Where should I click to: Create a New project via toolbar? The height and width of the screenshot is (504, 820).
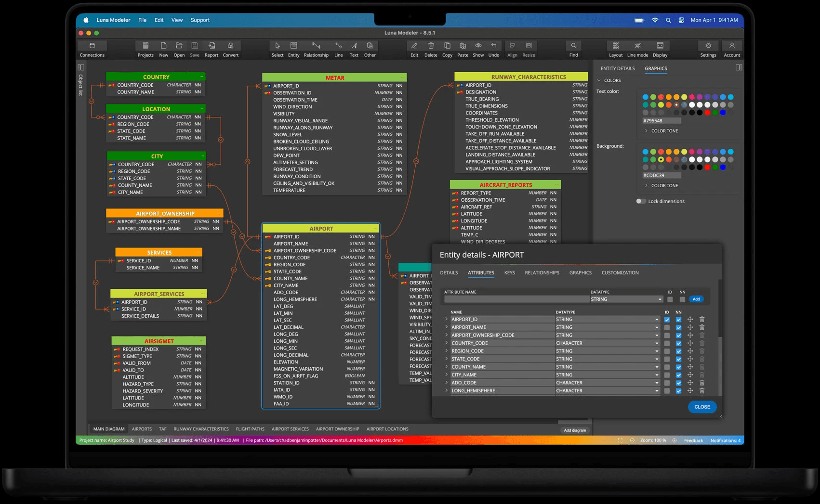[164, 46]
